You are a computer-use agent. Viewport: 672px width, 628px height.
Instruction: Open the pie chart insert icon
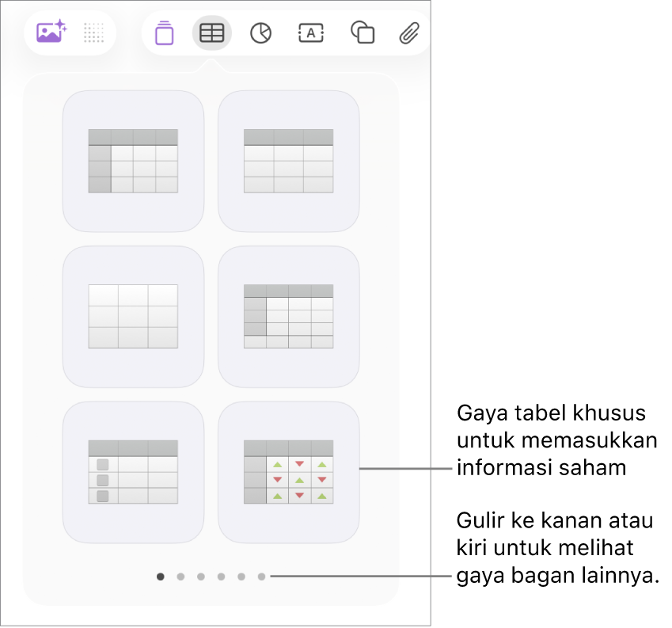(260, 33)
